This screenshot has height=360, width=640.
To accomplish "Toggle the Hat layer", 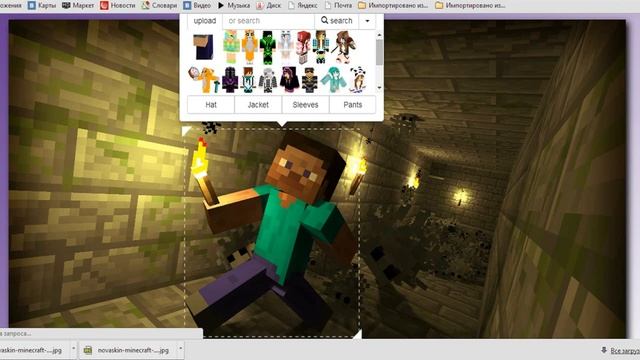I will click(211, 105).
